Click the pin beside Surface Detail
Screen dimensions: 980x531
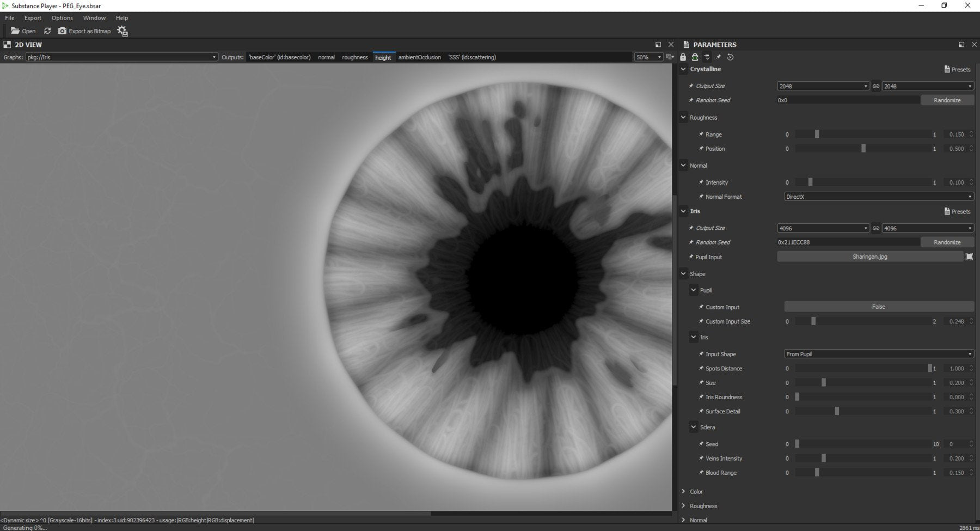(x=701, y=411)
